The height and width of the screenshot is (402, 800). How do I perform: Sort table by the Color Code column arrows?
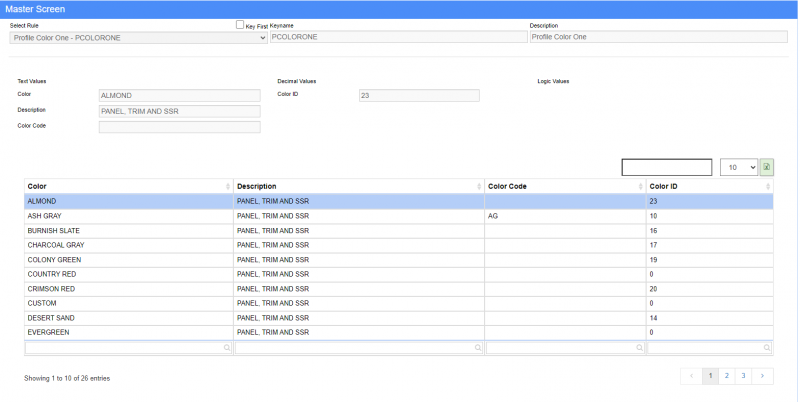[641, 186]
